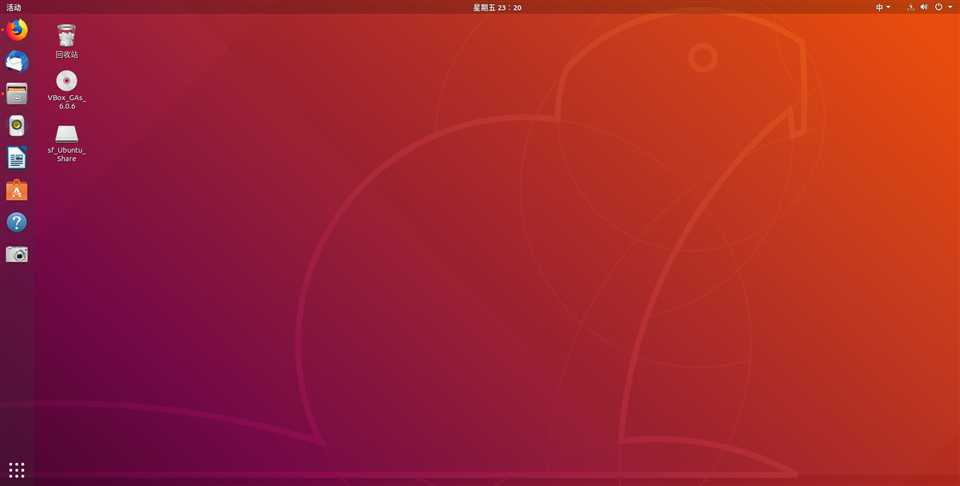Click the network status icon

910,7
